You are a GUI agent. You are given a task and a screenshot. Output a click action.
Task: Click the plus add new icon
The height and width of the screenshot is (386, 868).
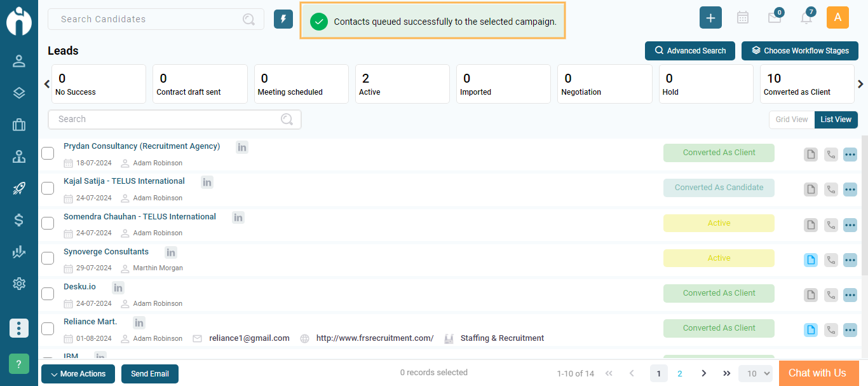[710, 18]
